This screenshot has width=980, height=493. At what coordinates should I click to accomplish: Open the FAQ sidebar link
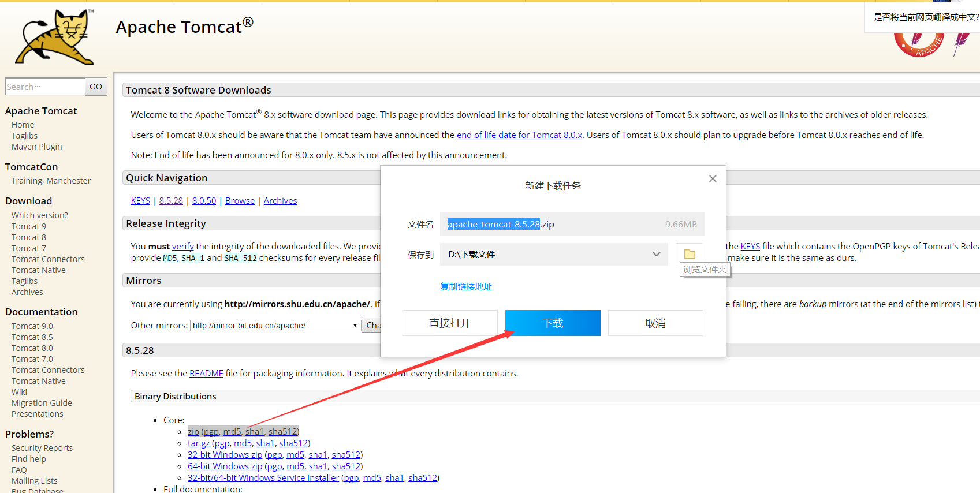point(19,470)
